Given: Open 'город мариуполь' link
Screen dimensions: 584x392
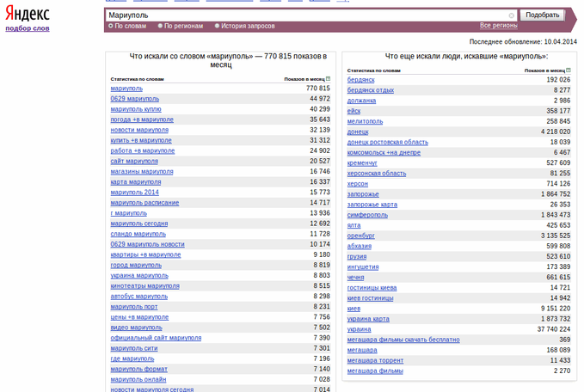Looking at the screenshot, I should tap(136, 266).
